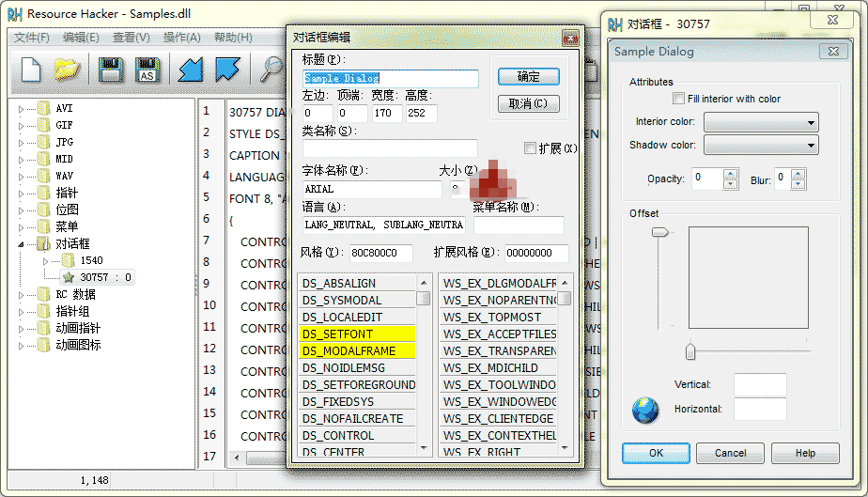Screen dimensions: 868x497
Task: Click the 标题 Sample Dialog text field
Action: click(x=391, y=78)
